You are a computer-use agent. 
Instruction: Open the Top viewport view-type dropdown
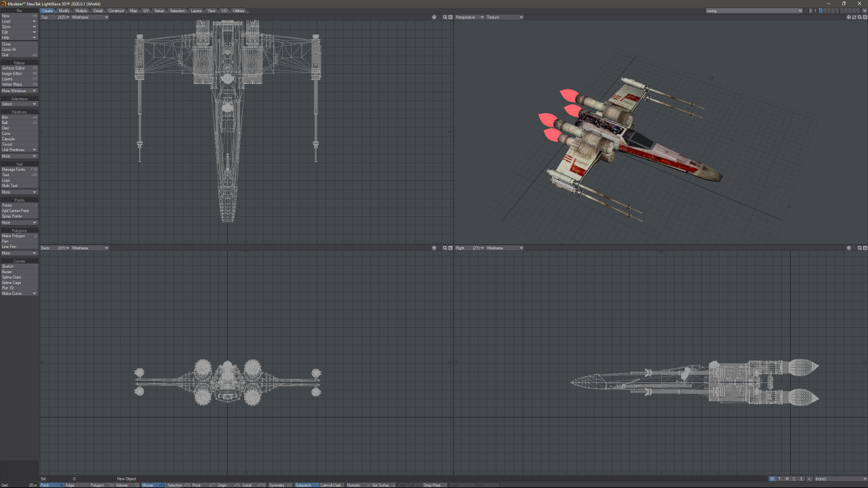click(55, 17)
